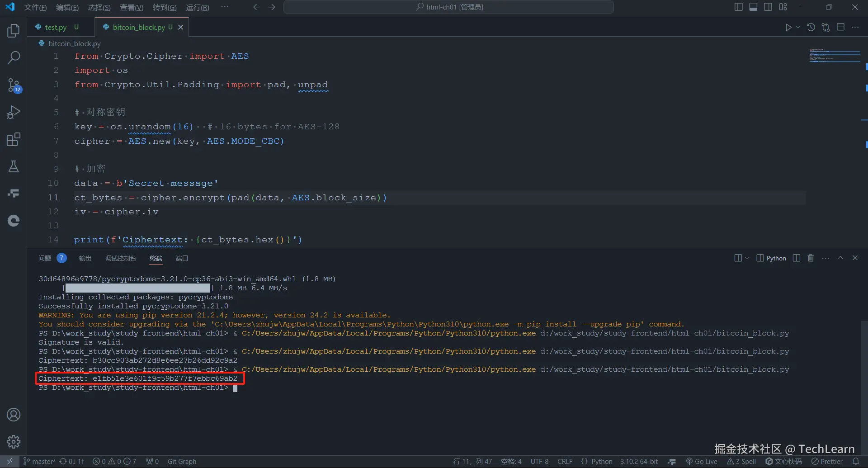This screenshot has height=468, width=868.
Task: Switch to the 调试控制台 panel tab
Action: (x=121, y=258)
